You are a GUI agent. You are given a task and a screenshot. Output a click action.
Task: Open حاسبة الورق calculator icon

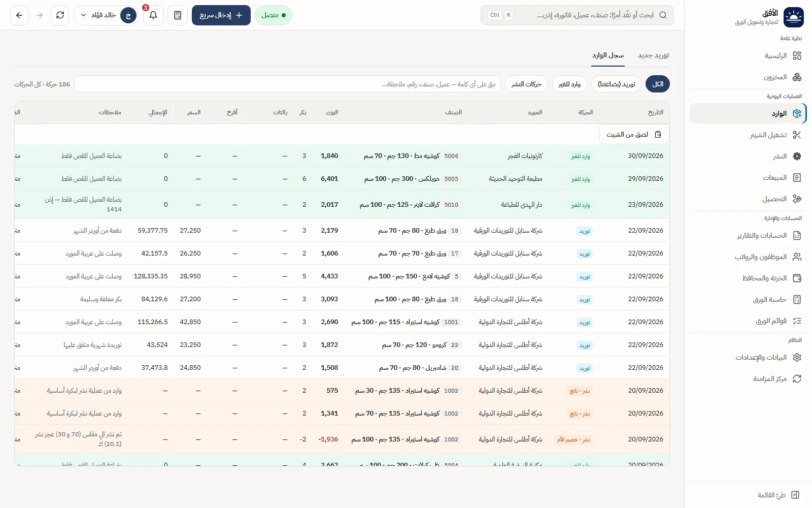(797, 300)
